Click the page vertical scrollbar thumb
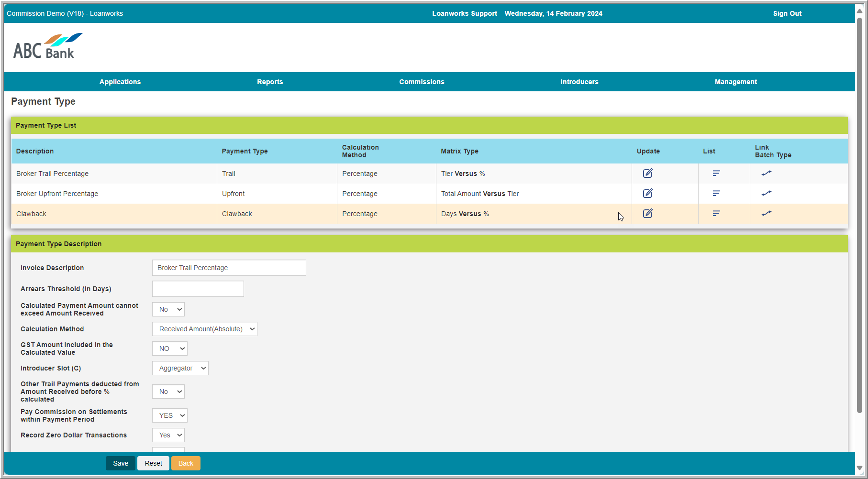The image size is (868, 479). (x=859, y=215)
